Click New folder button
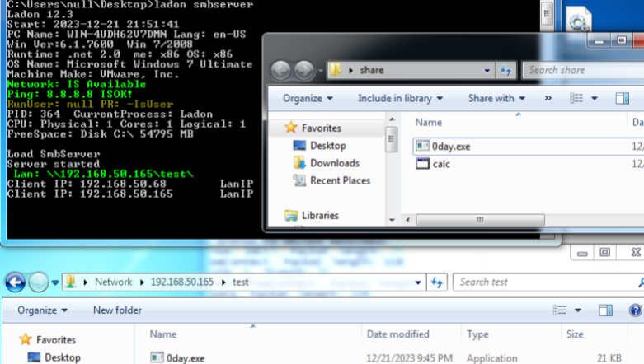644x364 pixels. (x=117, y=310)
